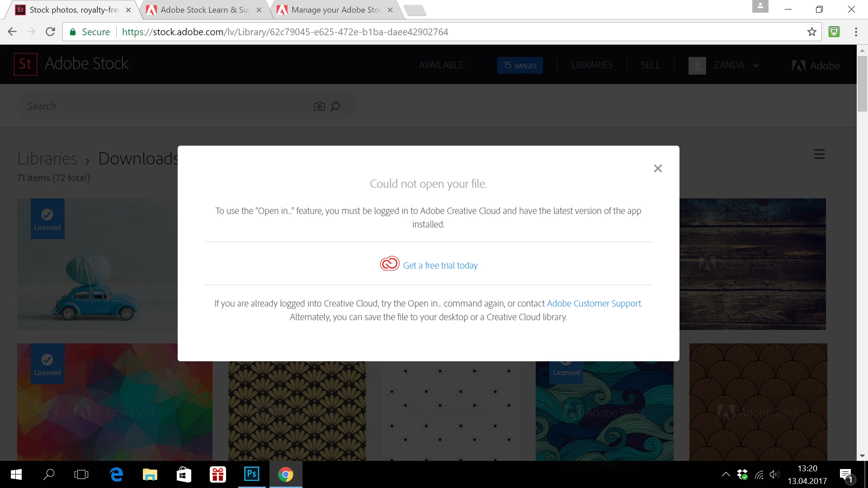Image resolution: width=868 pixels, height=488 pixels.
Task: Open Adobe Customer Support link
Action: (594, 304)
